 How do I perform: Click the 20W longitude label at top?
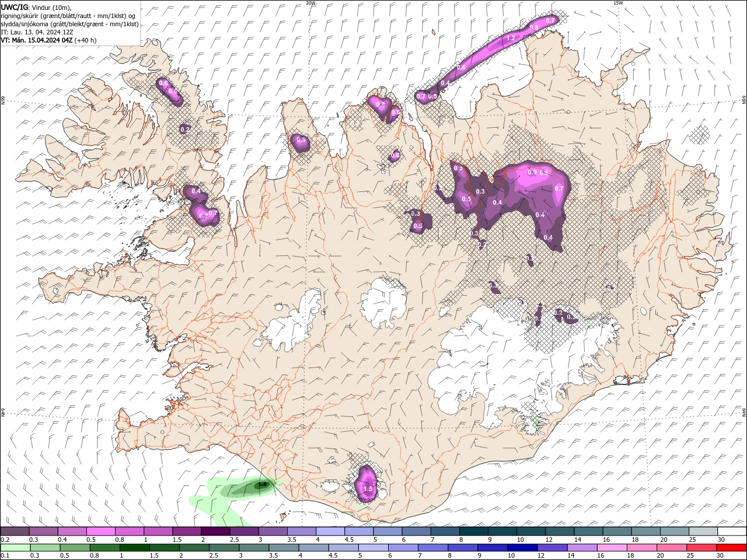tap(310, 2)
